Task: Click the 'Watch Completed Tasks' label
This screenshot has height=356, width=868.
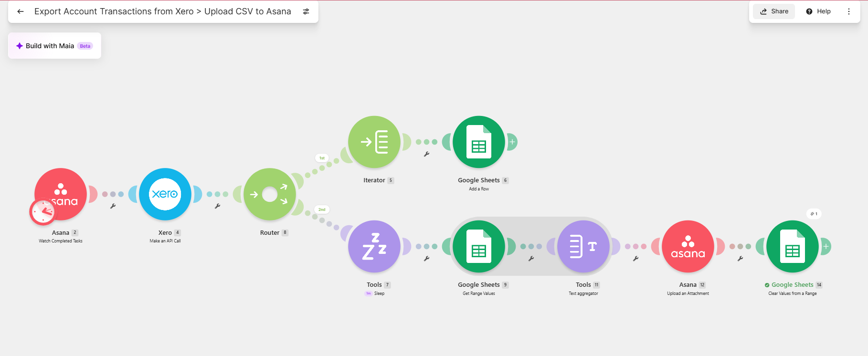Action: pyautogui.click(x=61, y=241)
